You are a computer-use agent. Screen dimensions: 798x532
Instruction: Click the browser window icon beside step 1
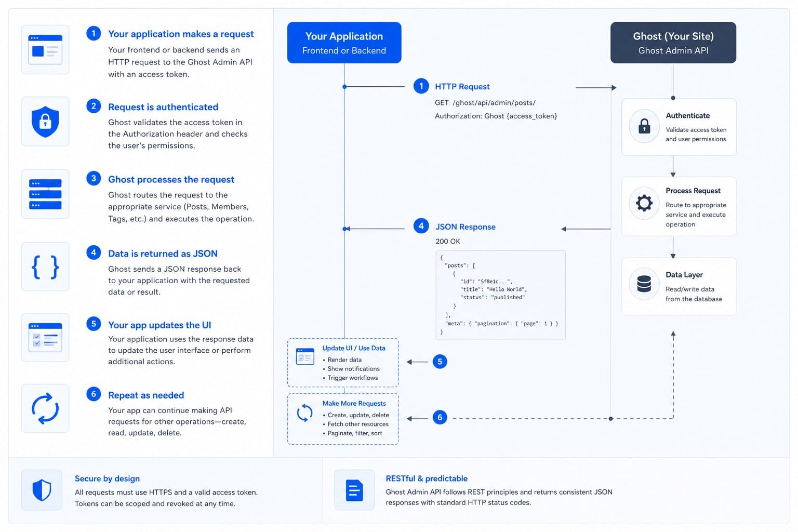click(45, 49)
